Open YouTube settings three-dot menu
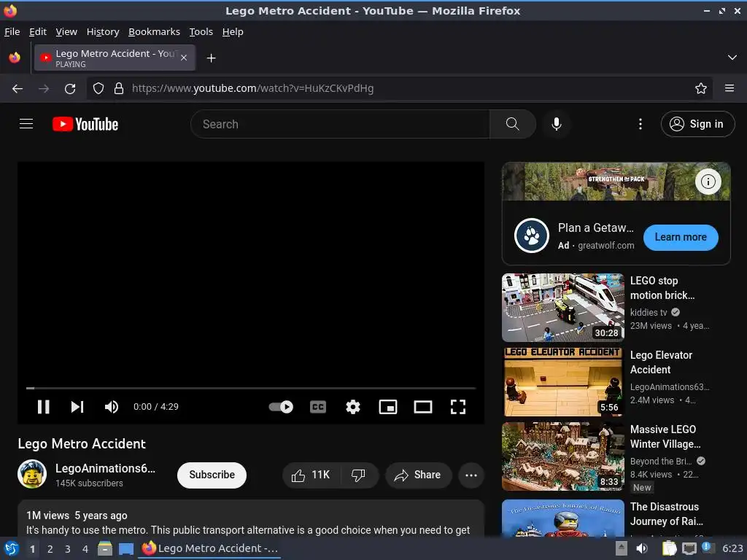 [640, 124]
